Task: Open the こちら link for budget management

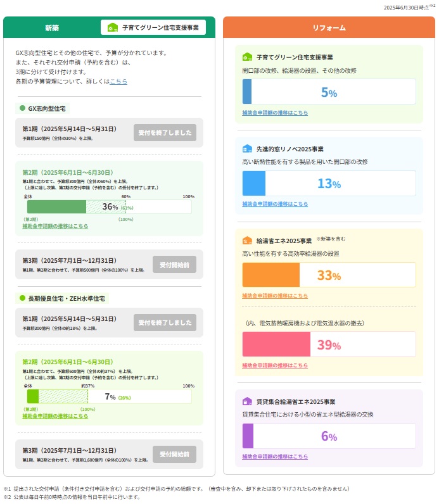Action: point(118,81)
